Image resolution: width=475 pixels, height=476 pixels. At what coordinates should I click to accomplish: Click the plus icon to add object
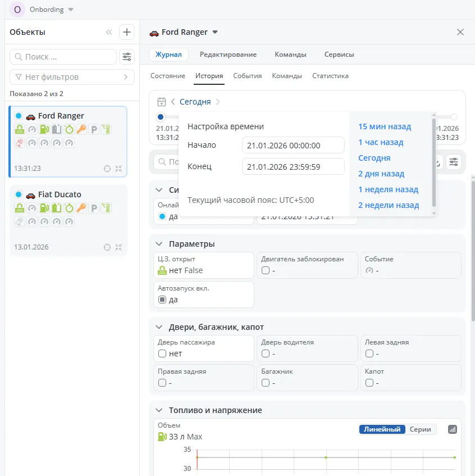pos(127,32)
